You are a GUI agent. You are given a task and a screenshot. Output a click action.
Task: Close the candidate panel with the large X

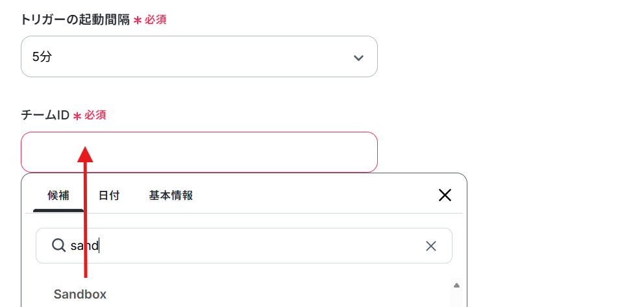click(x=445, y=195)
